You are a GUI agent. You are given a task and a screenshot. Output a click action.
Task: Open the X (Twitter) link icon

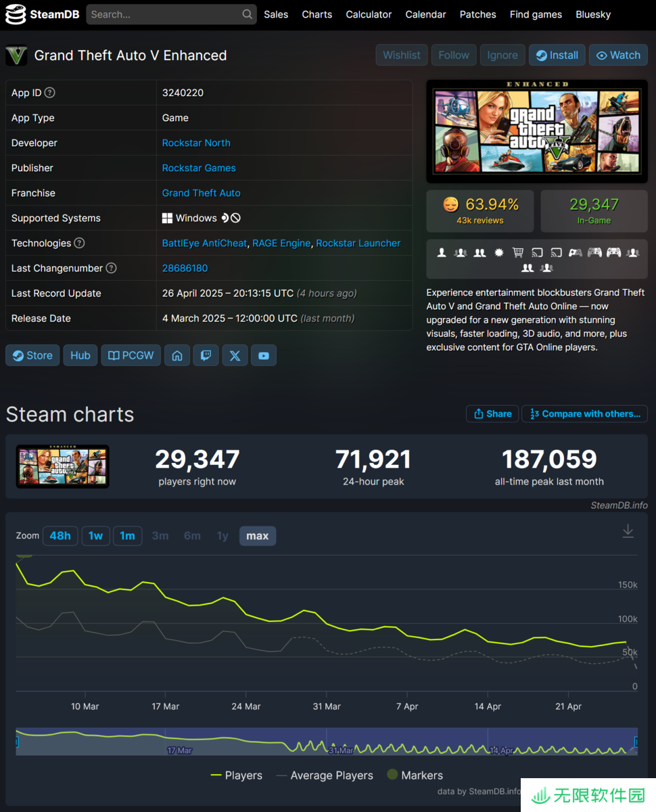(x=235, y=355)
